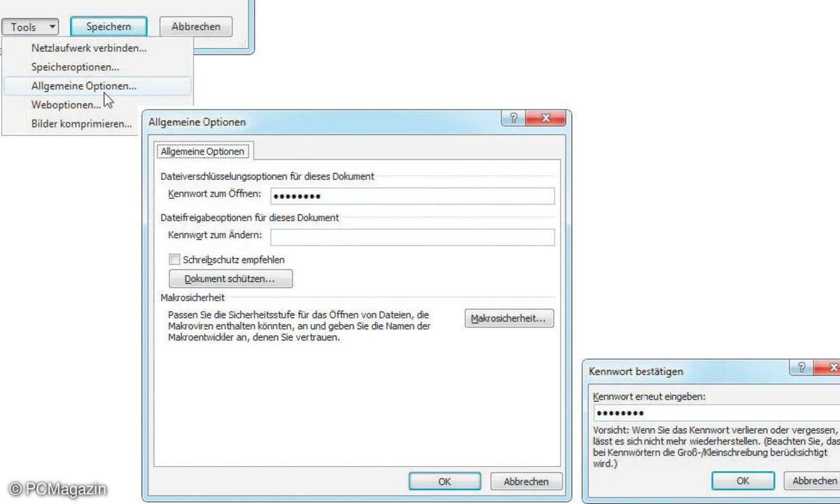This screenshot has height=504, width=840.
Task: Switch to Allgemeine Optionen tab
Action: [202, 151]
